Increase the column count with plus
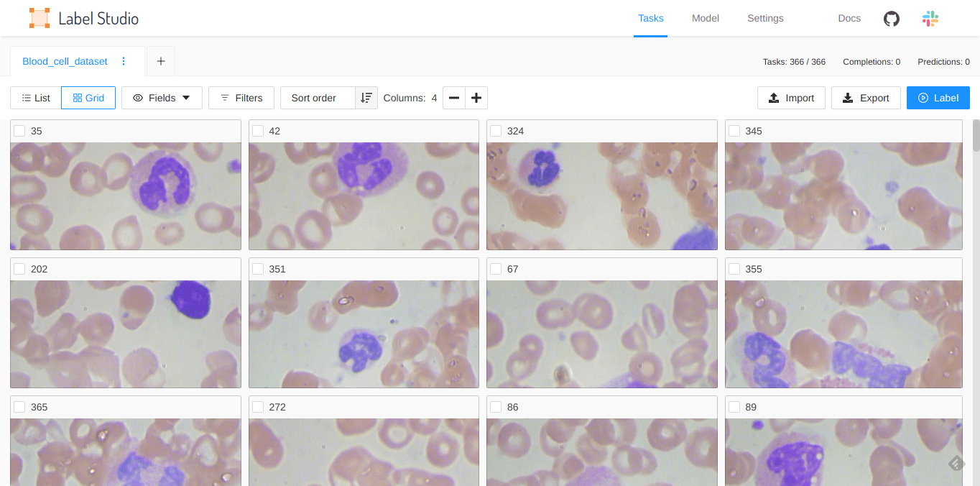This screenshot has height=486, width=980. pos(476,98)
